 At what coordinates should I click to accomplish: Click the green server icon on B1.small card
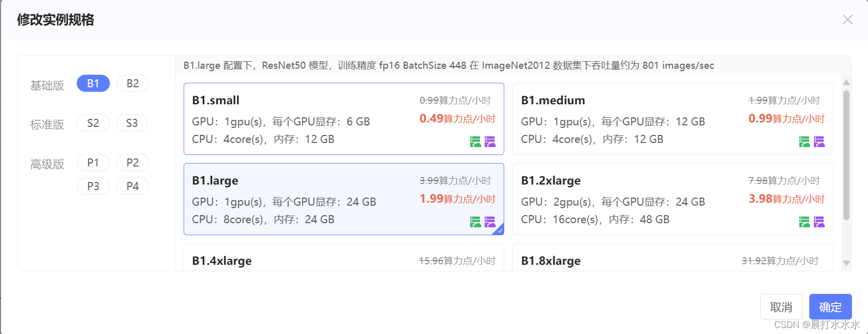(x=475, y=142)
